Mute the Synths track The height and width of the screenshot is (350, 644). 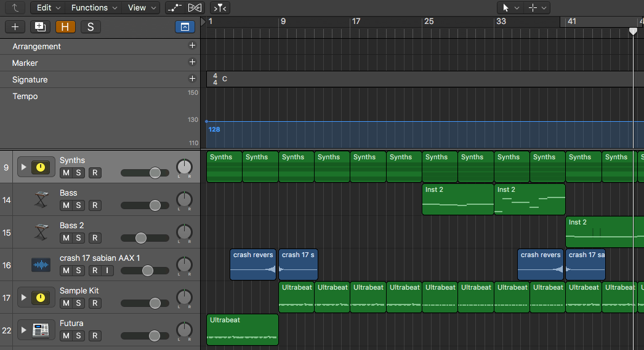(66, 173)
